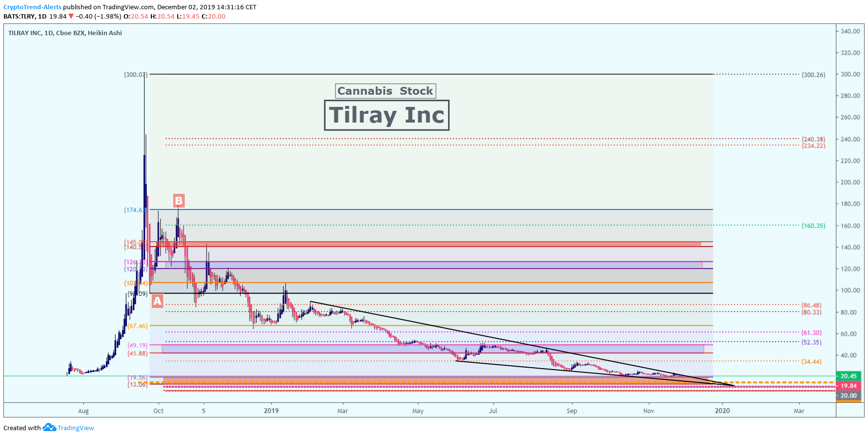Open the CryptoTrend-Alerts author link
868x437 pixels.
32,7
